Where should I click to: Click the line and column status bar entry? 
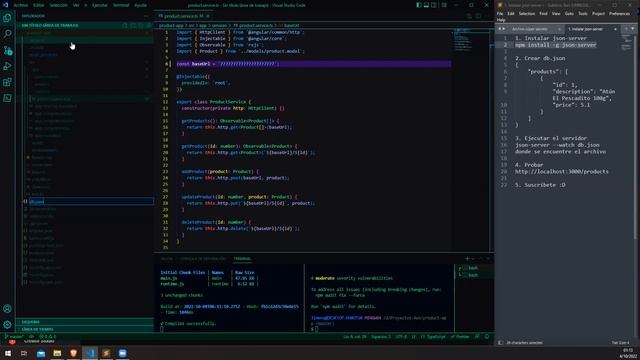point(355,337)
